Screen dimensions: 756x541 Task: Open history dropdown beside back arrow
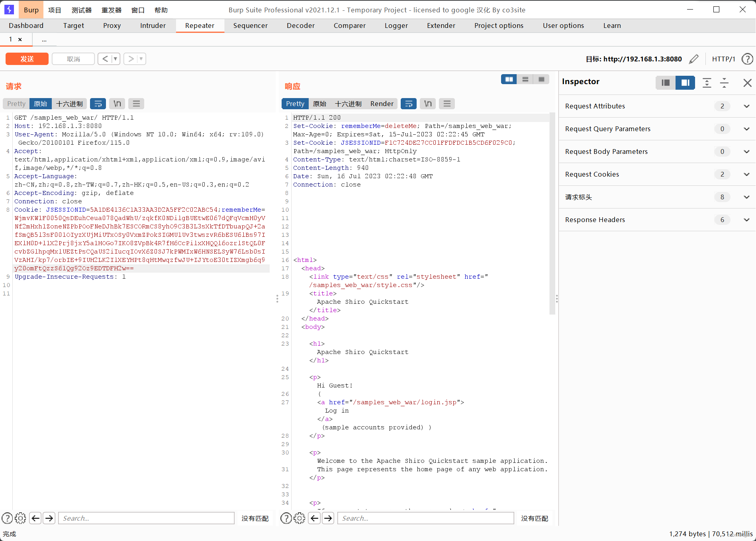click(x=116, y=59)
